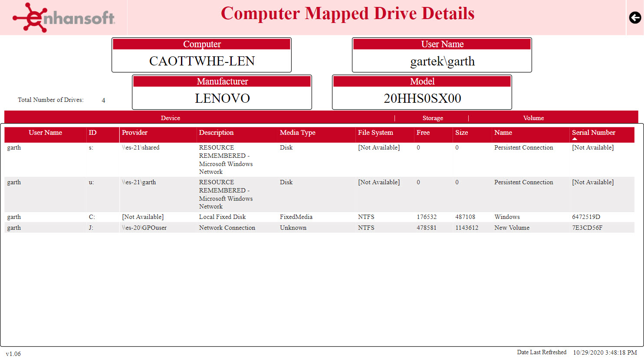Sort by the Free column header
Screen dimensions: 644x362
[x=423, y=133]
